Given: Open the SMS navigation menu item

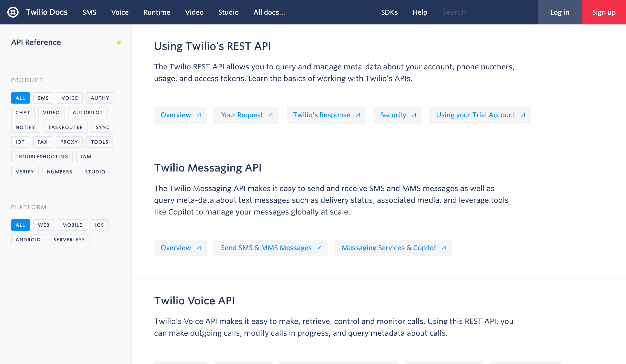Looking at the screenshot, I should 89,12.
